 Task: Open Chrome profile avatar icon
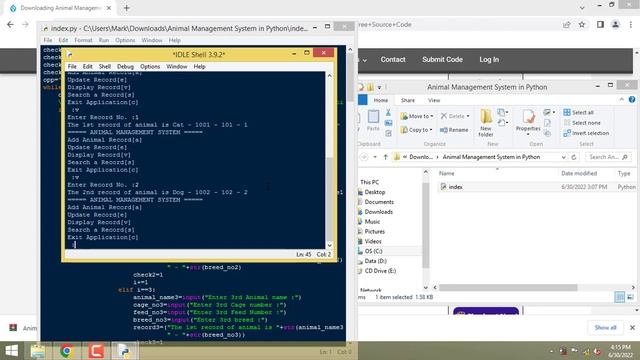tap(616, 25)
